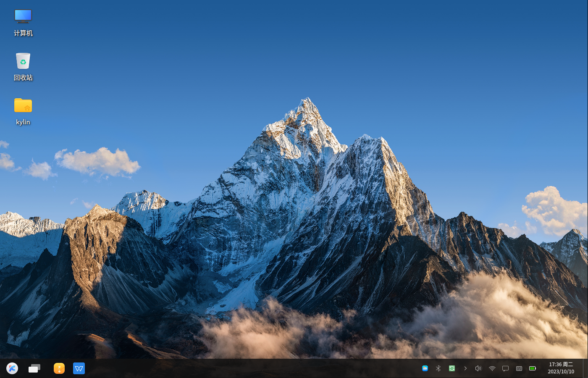The image size is (588, 378).
Task: Launch WPS Writer from the taskbar
Action: 79,368
